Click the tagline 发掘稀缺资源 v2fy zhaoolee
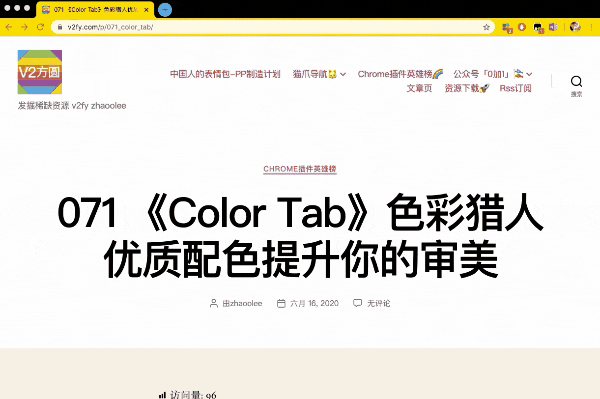 click(x=72, y=106)
